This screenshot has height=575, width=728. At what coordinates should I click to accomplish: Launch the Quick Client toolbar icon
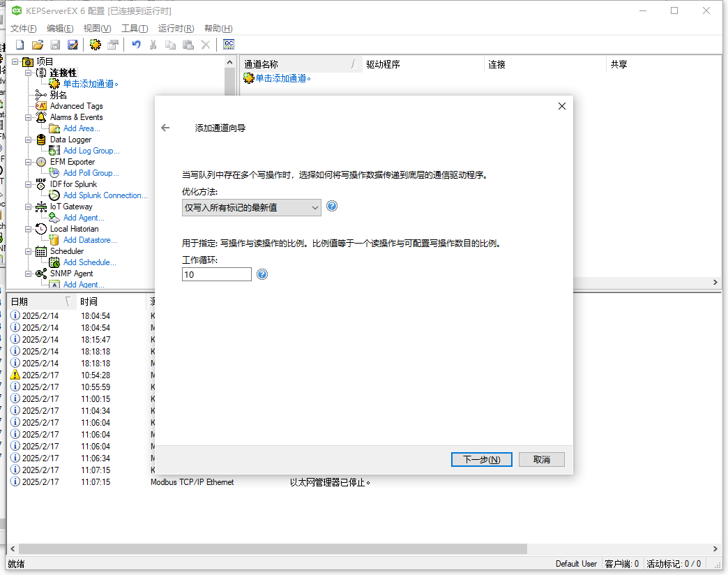pyautogui.click(x=229, y=45)
